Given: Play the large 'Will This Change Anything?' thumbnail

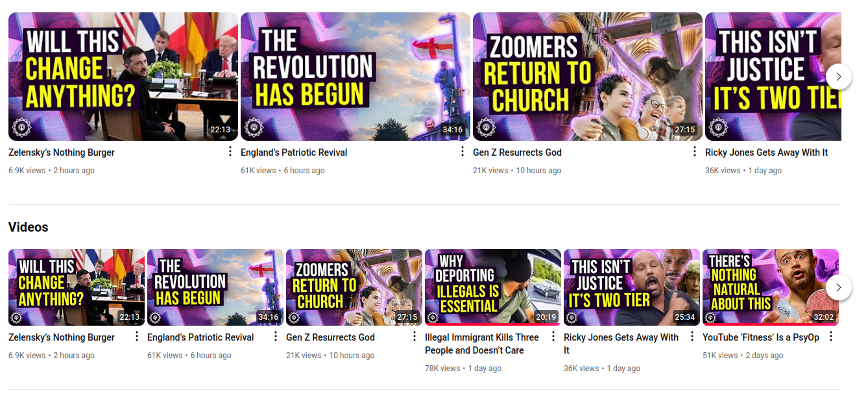Looking at the screenshot, I should coord(123,77).
